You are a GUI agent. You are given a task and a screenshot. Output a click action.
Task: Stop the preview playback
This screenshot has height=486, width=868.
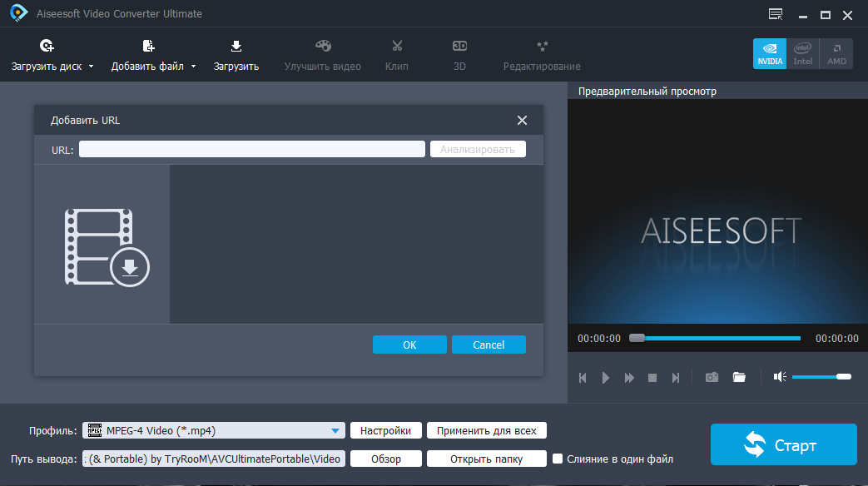point(652,378)
